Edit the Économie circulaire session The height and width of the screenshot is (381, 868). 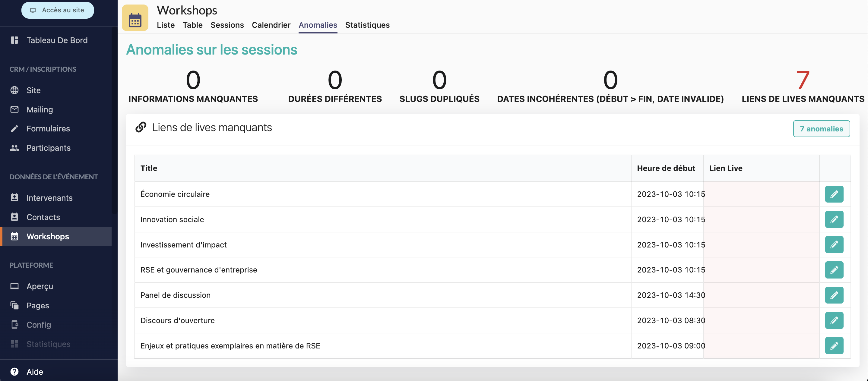(x=834, y=194)
